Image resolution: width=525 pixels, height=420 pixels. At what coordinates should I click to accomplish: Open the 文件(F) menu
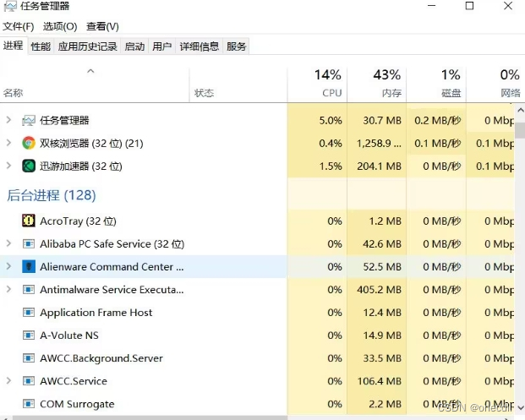[x=19, y=26]
